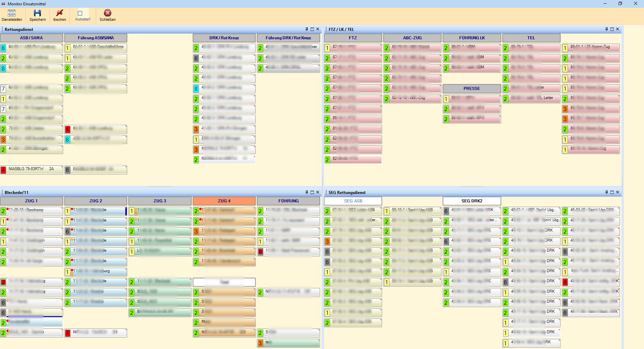Image resolution: width=644 pixels, height=349 pixels.
Task: Maximize the FTZ / LK / TEL panel
Action: (612, 29)
